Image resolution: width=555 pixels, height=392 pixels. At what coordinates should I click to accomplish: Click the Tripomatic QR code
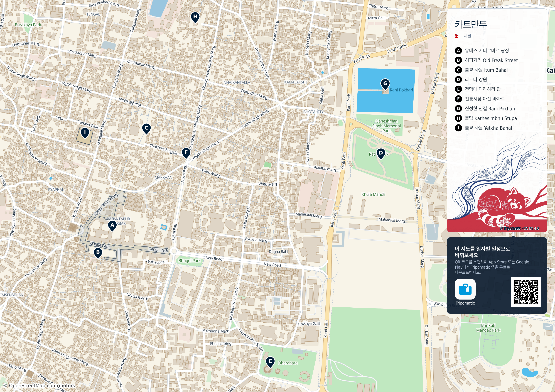[526, 292]
